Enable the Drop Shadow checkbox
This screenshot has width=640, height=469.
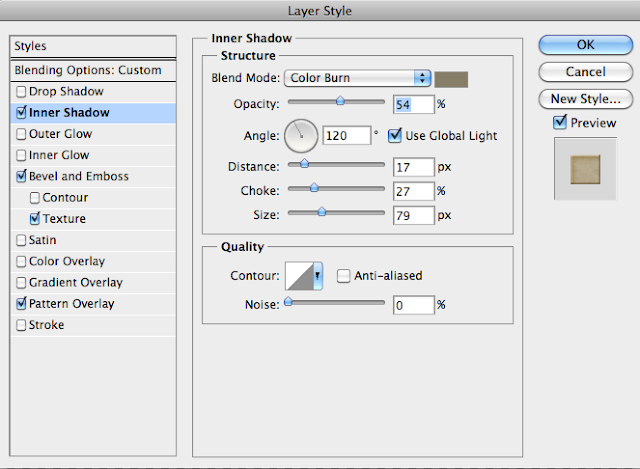tap(22, 92)
